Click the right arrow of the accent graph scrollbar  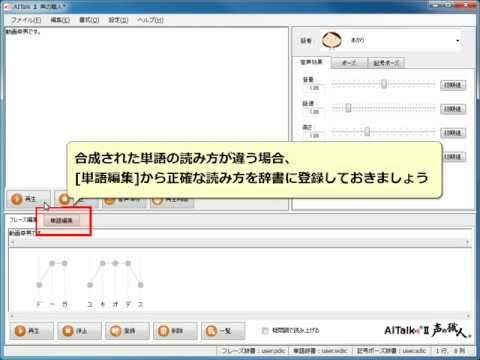point(467,316)
